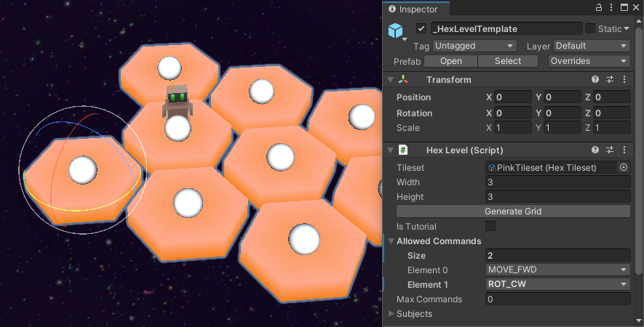644x327 pixels.
Task: Select the robot character in scene
Action: [x=177, y=101]
